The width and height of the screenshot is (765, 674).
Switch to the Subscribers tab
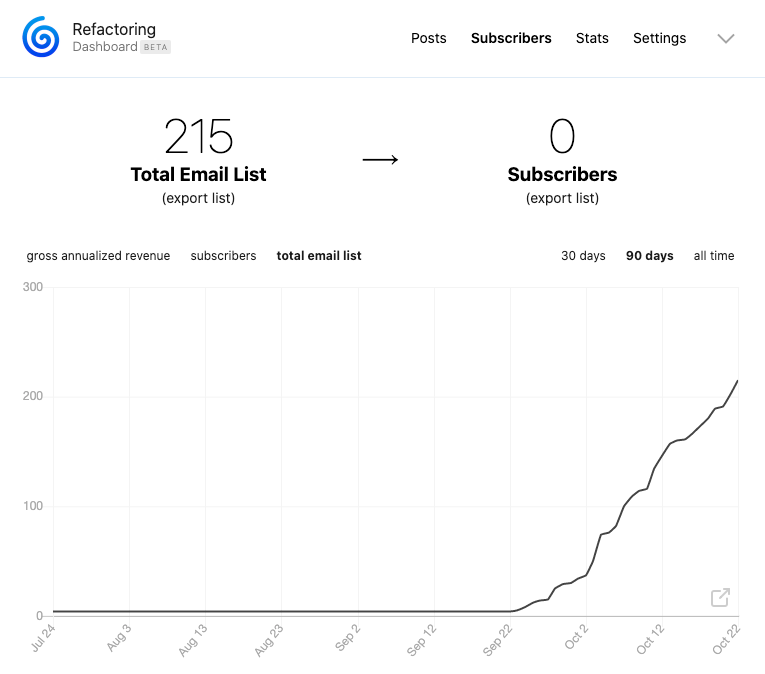[x=511, y=38]
